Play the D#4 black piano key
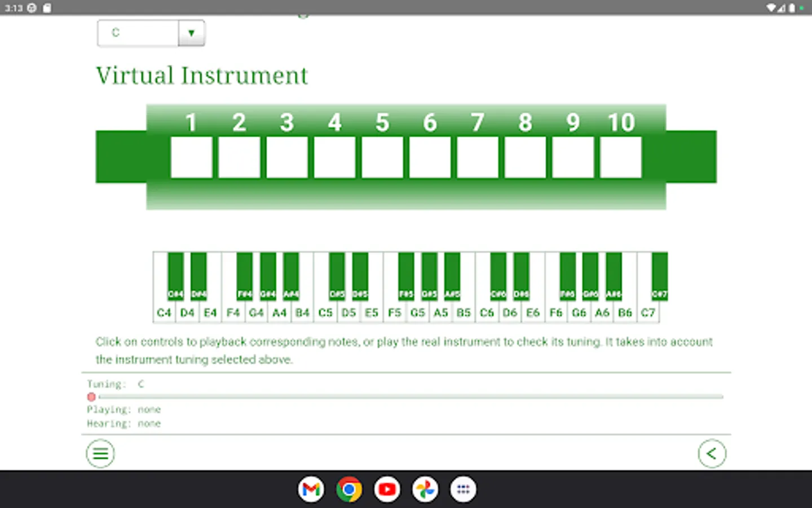812x508 pixels. pyautogui.click(x=198, y=276)
